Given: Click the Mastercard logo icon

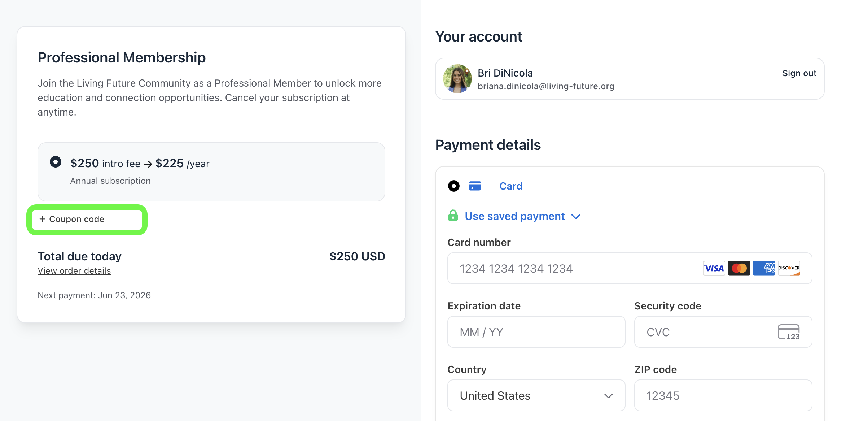Looking at the screenshot, I should [x=739, y=268].
